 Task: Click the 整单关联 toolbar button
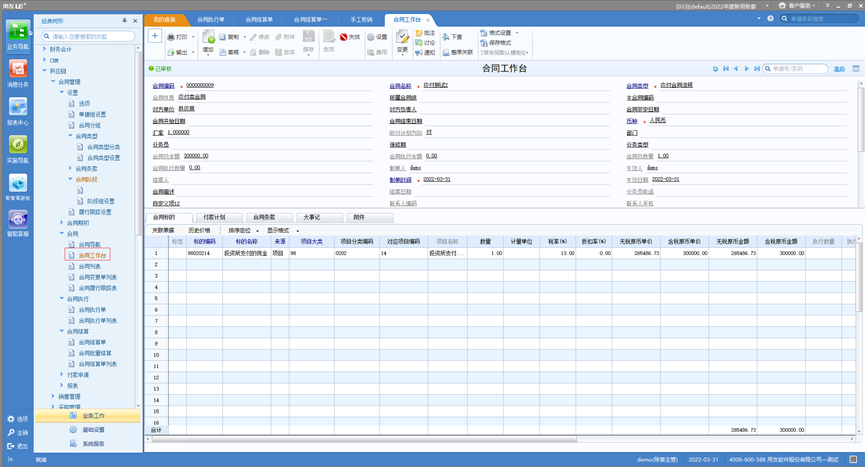click(458, 52)
